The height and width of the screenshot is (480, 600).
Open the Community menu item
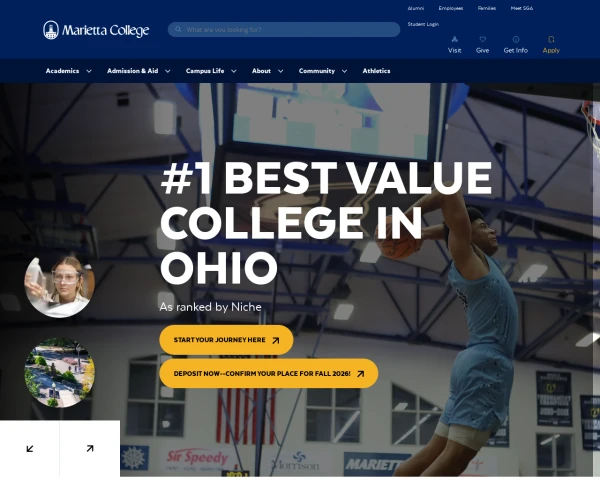(317, 71)
